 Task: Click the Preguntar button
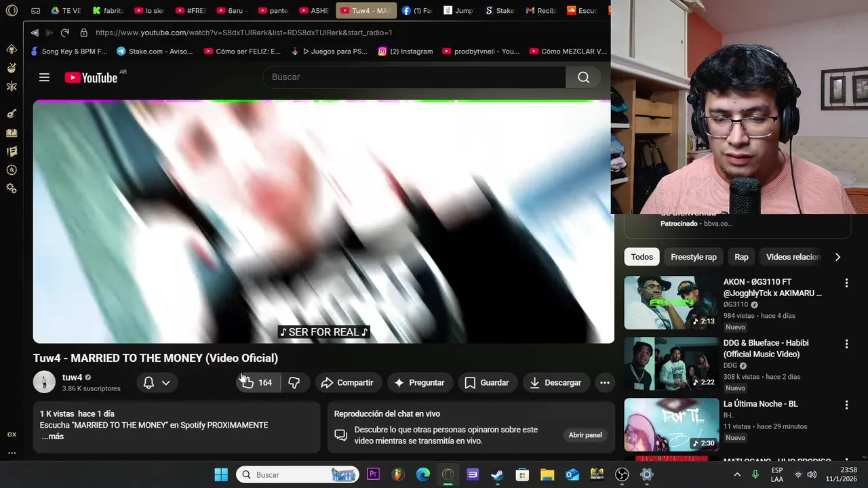point(419,383)
